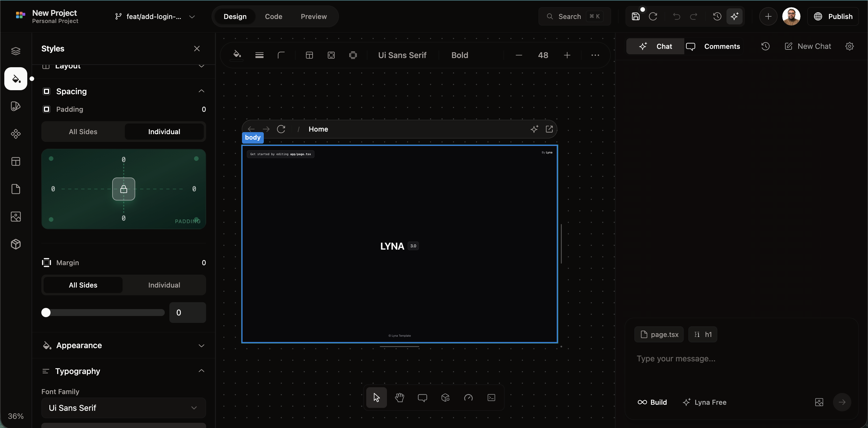Switch margin mode to Individual
The image size is (868, 428).
click(164, 285)
